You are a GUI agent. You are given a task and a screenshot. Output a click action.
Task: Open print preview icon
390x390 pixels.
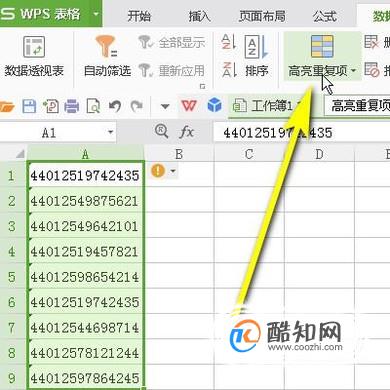pos(93,107)
